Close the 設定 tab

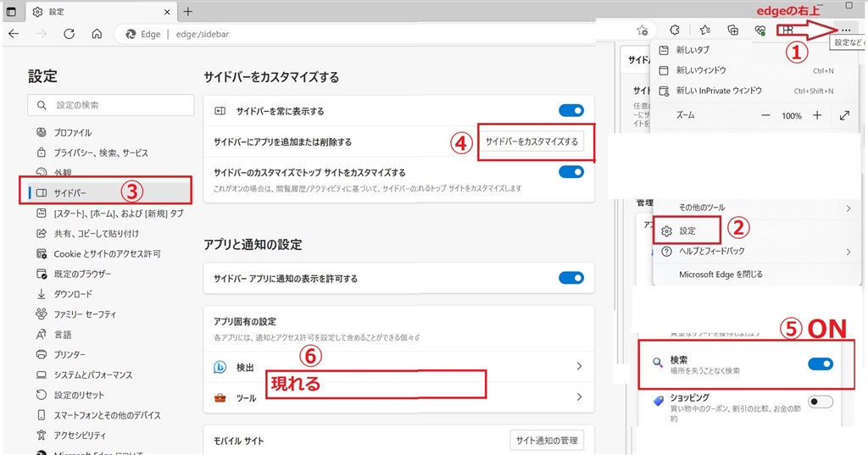pyautogui.click(x=167, y=12)
